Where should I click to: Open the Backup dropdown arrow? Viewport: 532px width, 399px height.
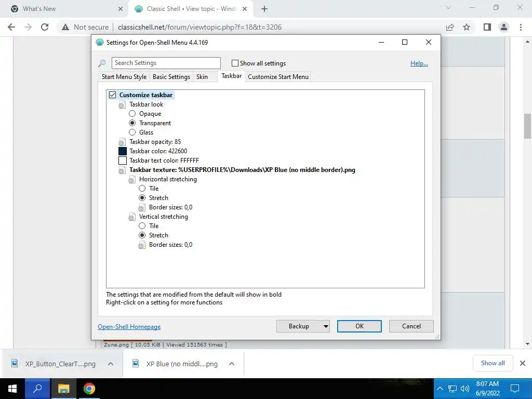click(x=325, y=326)
